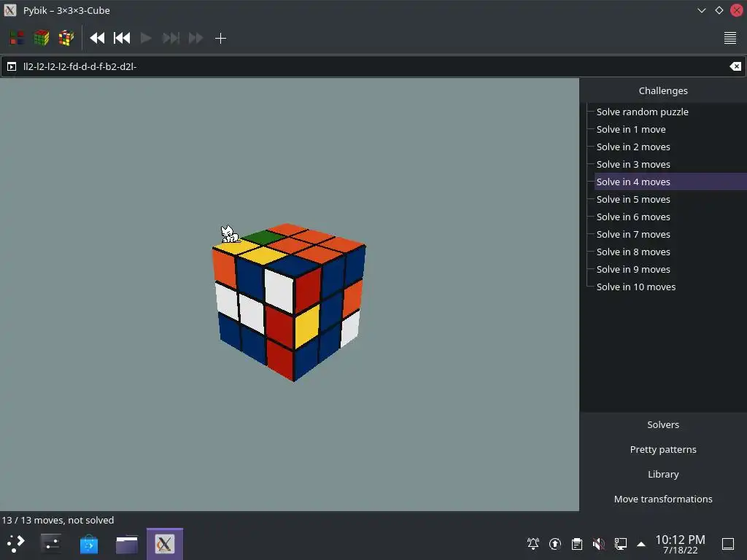Click the clock showing 10:12 PM
This screenshot has width=747, height=560.
pyautogui.click(x=681, y=544)
